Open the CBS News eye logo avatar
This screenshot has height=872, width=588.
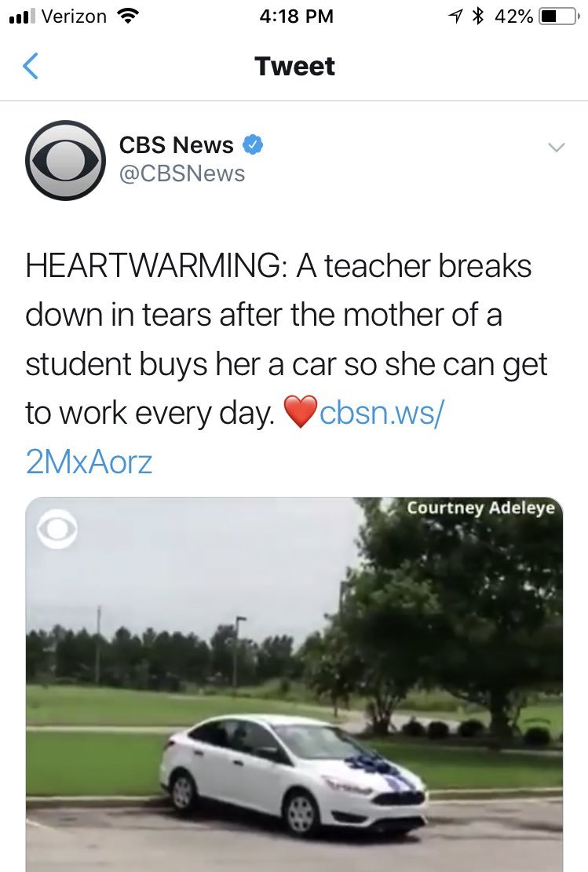coord(66,160)
